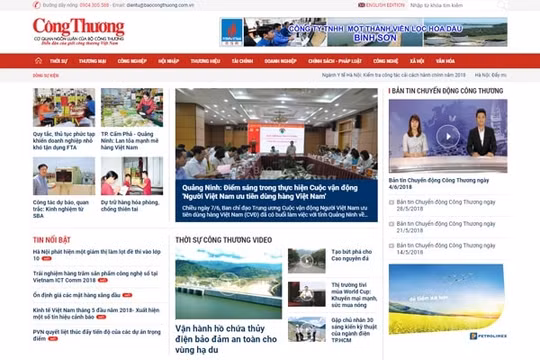
Task: Open the World Cup TV market video thumbnail
Action: 307,294
